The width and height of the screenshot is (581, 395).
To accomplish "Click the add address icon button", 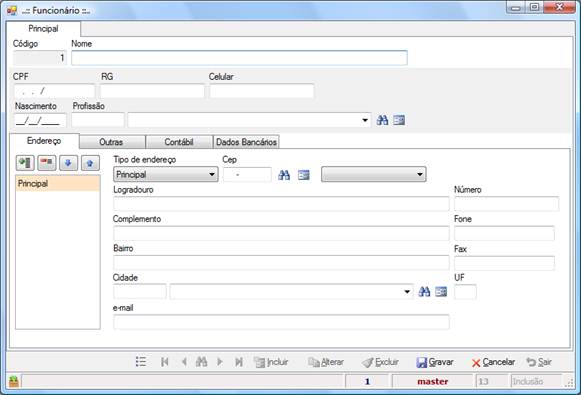I will click(25, 163).
